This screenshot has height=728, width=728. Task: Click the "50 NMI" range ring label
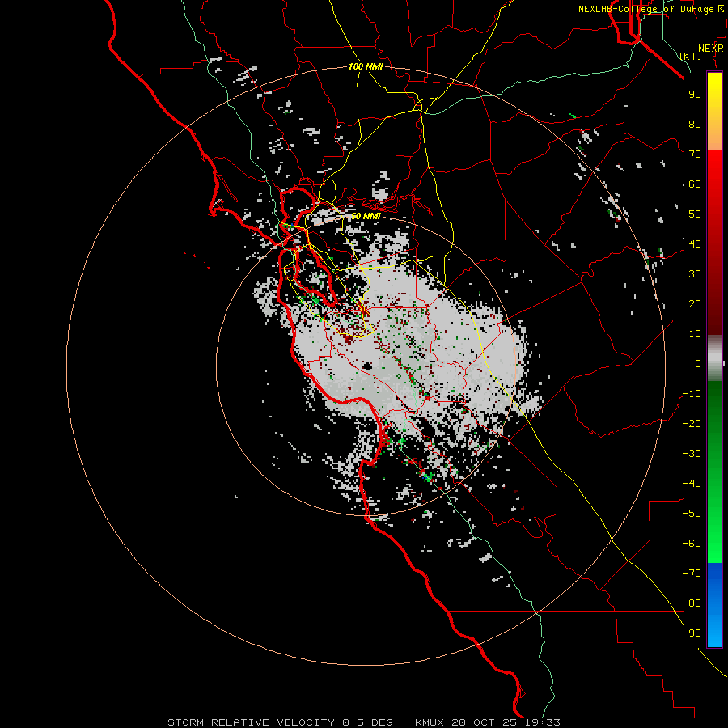pos(366,216)
